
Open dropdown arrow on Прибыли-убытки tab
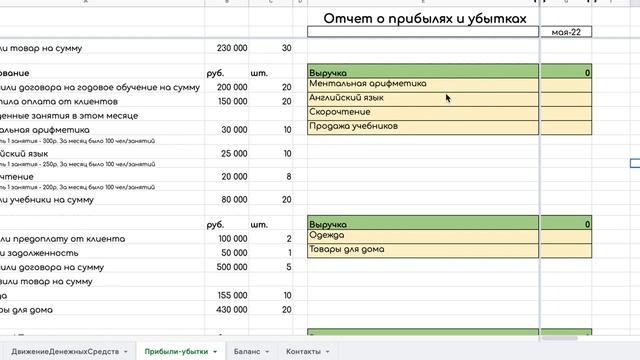[215, 351]
